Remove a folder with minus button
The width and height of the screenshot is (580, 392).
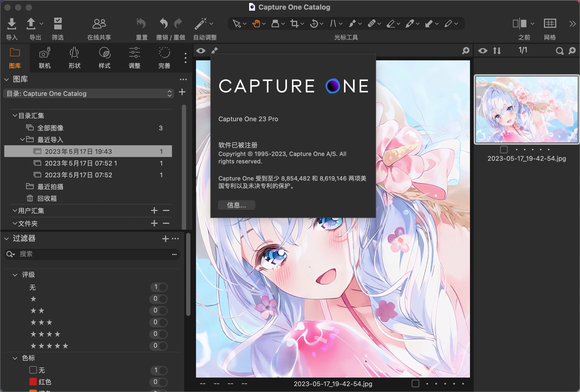point(166,223)
